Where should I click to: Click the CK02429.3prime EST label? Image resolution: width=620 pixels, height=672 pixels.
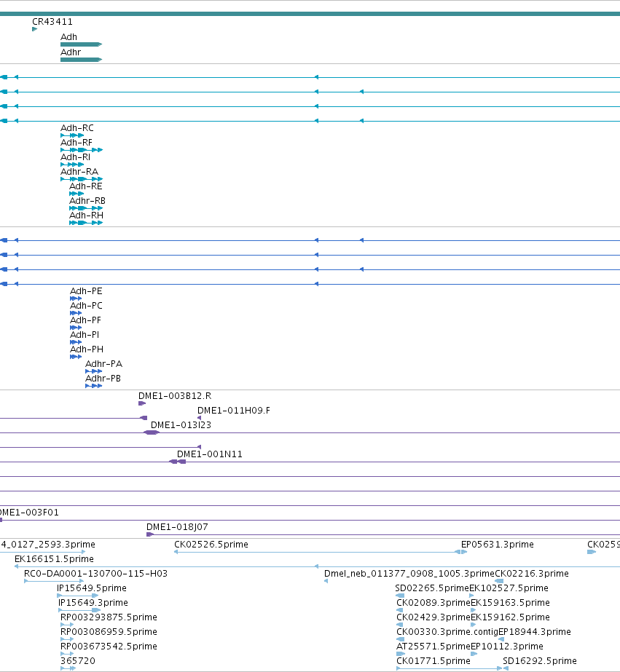pyautogui.click(x=433, y=617)
